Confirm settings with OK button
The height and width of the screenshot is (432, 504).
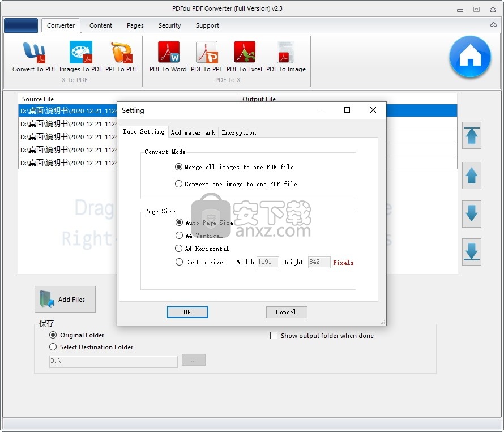point(187,312)
